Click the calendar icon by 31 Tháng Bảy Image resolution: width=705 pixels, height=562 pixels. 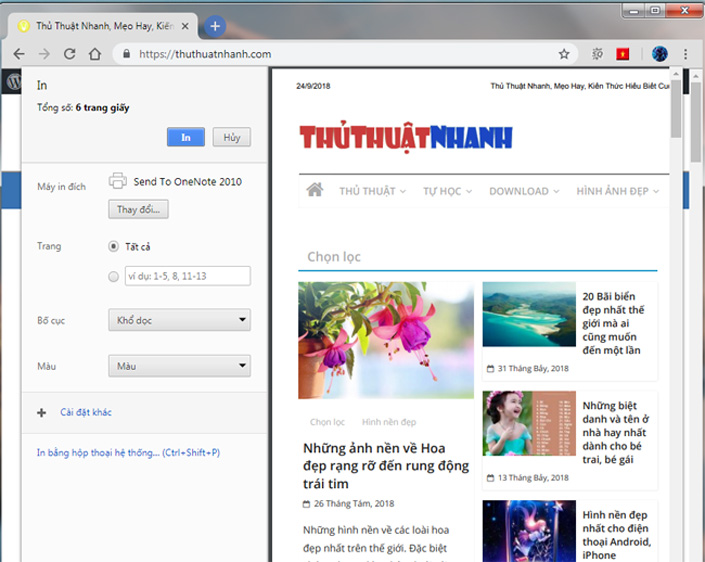point(490,369)
